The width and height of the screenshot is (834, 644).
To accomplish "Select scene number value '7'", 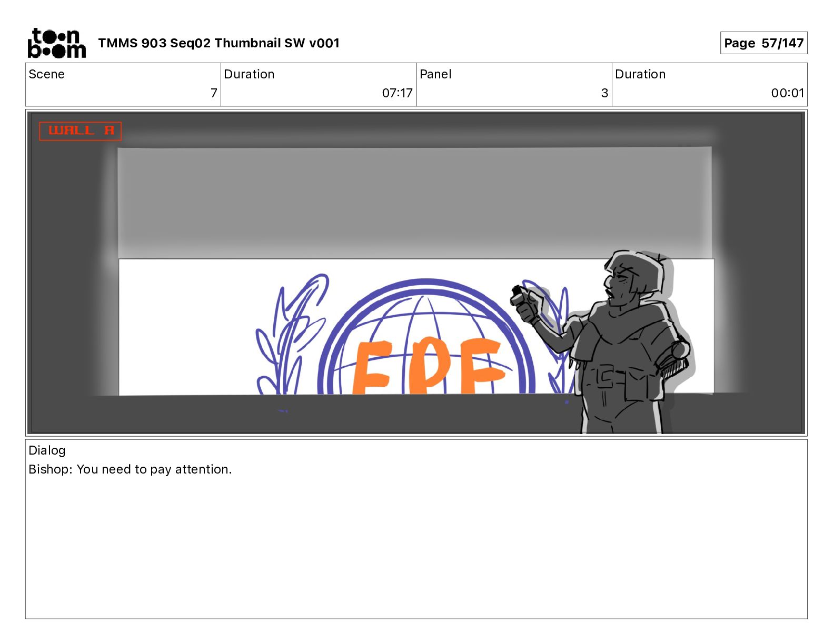I will (x=214, y=93).
